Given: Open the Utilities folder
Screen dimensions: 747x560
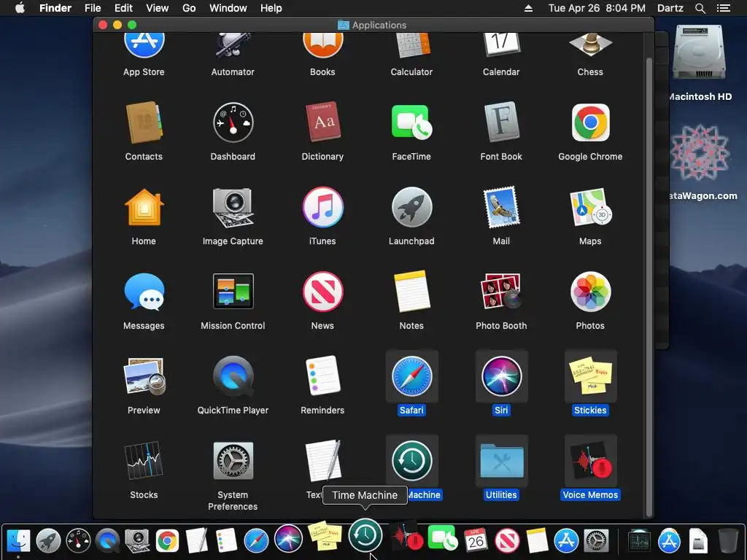Looking at the screenshot, I should (501, 461).
